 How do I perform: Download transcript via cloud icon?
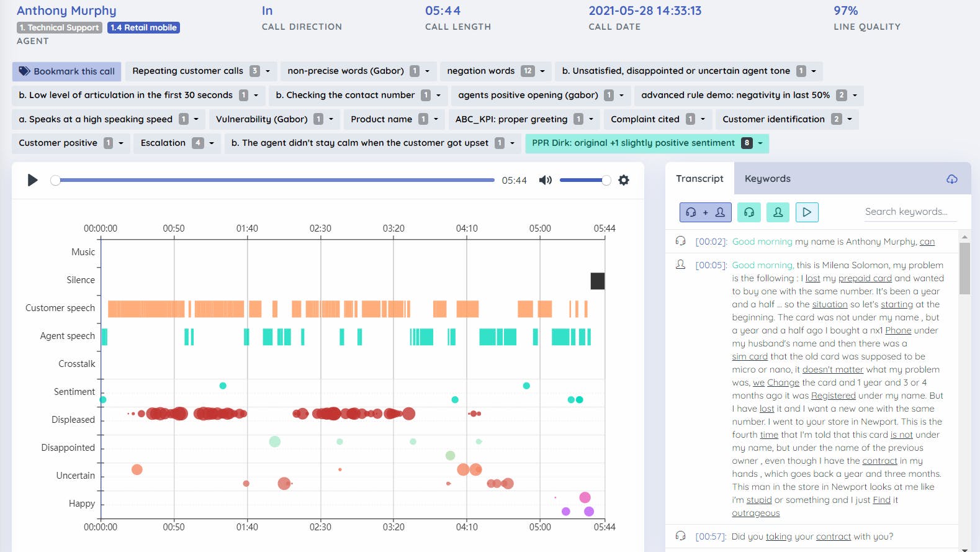(951, 179)
